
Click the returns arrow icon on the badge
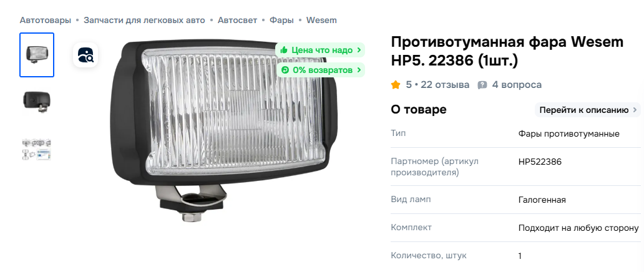pyautogui.click(x=284, y=70)
